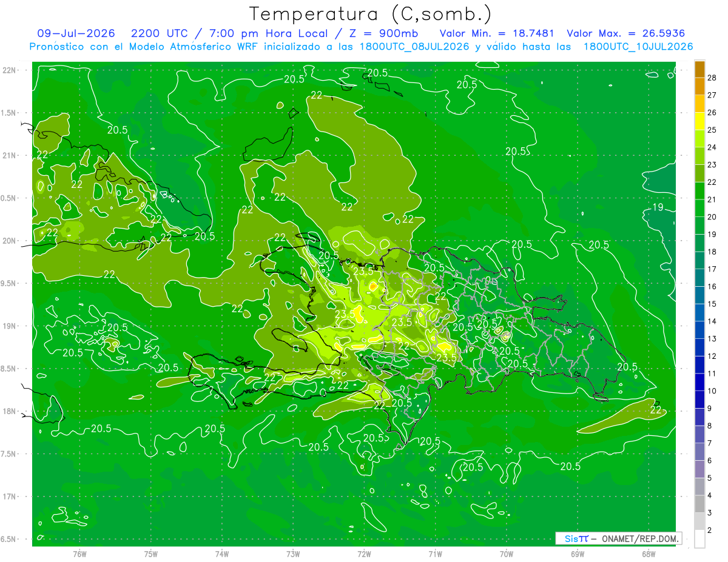Click the "71W" longitude axis label

[436, 554]
